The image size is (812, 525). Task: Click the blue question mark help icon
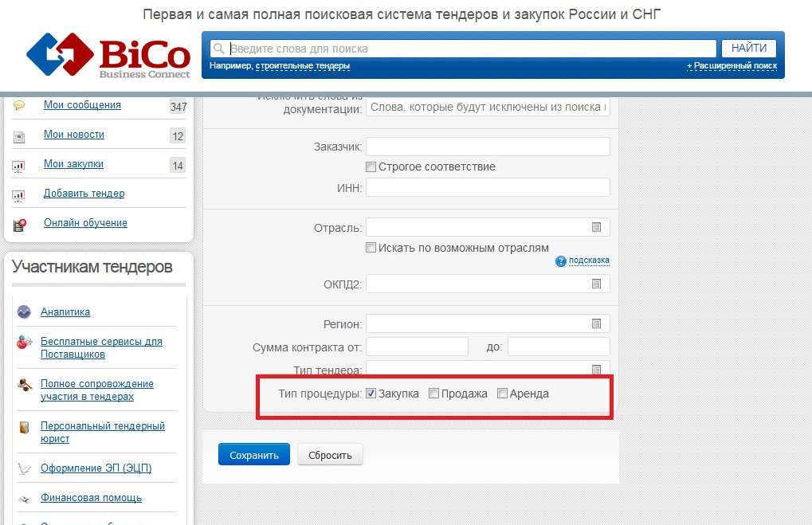tap(561, 261)
